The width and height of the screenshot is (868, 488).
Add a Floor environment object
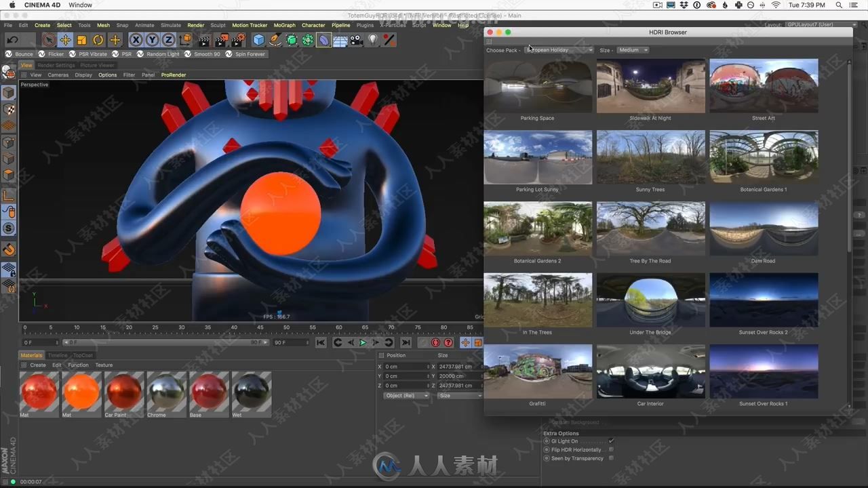pos(340,40)
